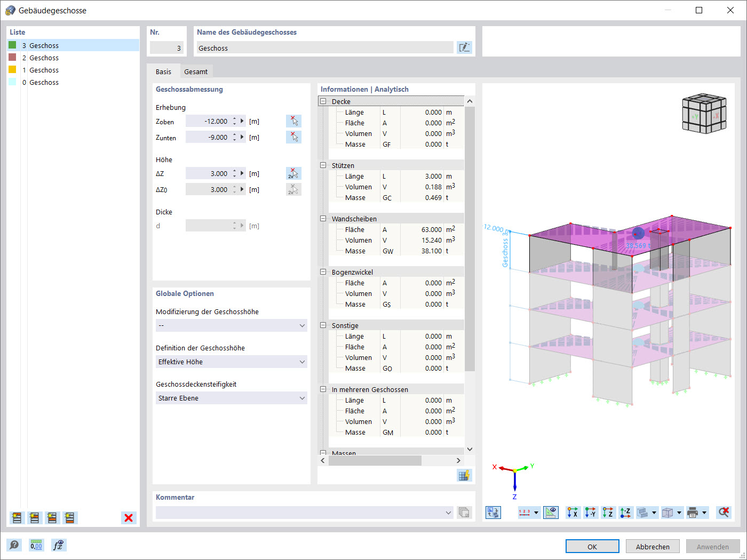Click the light cyan color swatch of storey 0

coord(12,82)
